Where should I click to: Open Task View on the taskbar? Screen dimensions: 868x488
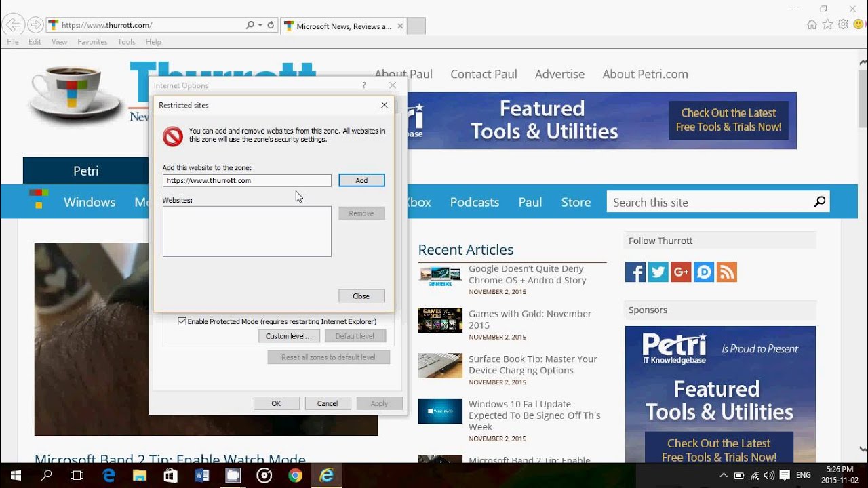tap(77, 476)
